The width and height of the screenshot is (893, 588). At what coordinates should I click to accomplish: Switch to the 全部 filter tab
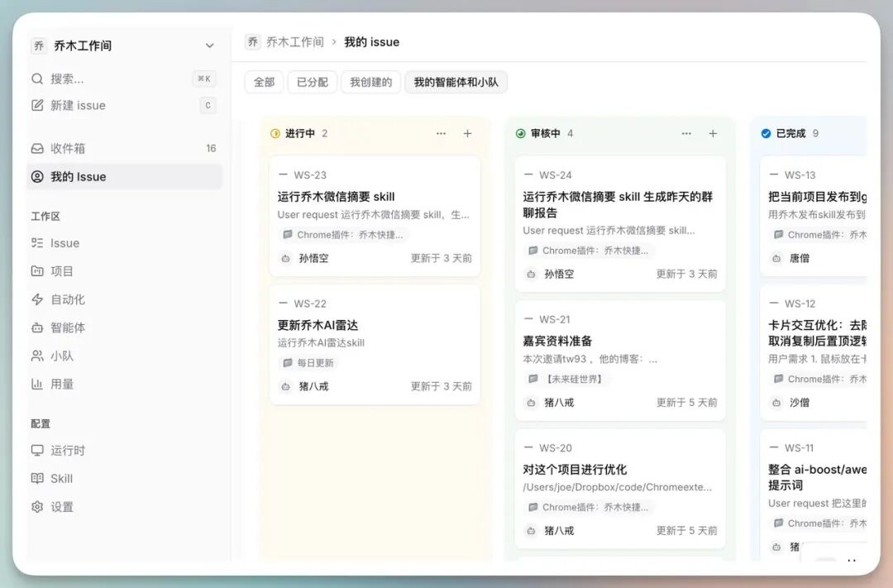coord(265,82)
